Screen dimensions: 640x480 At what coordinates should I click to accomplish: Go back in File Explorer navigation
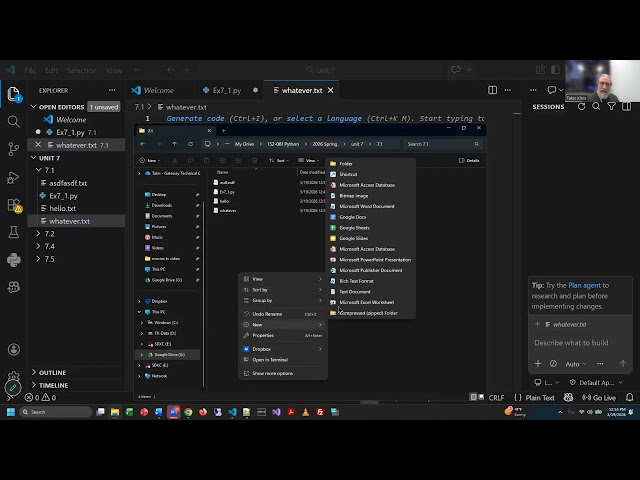[x=142, y=144]
